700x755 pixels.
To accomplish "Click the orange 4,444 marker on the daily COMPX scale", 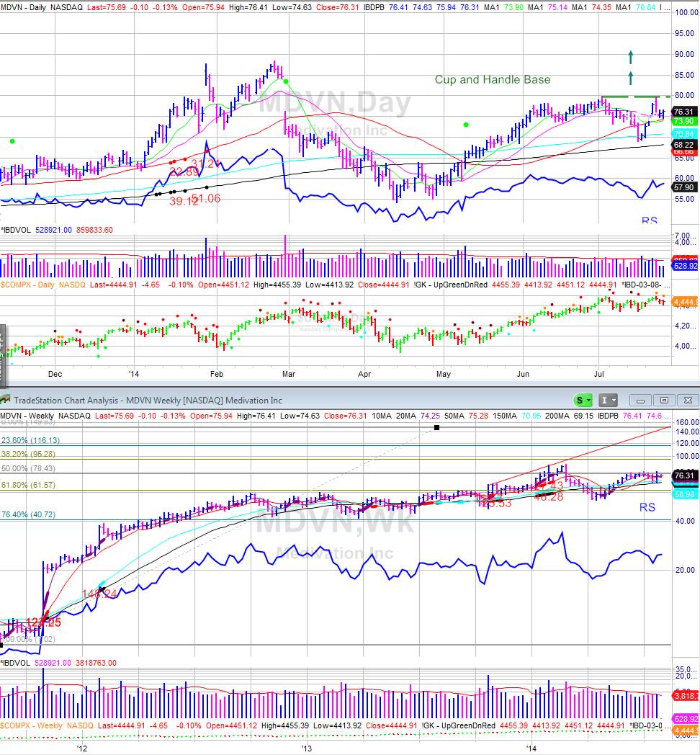I will [x=686, y=302].
